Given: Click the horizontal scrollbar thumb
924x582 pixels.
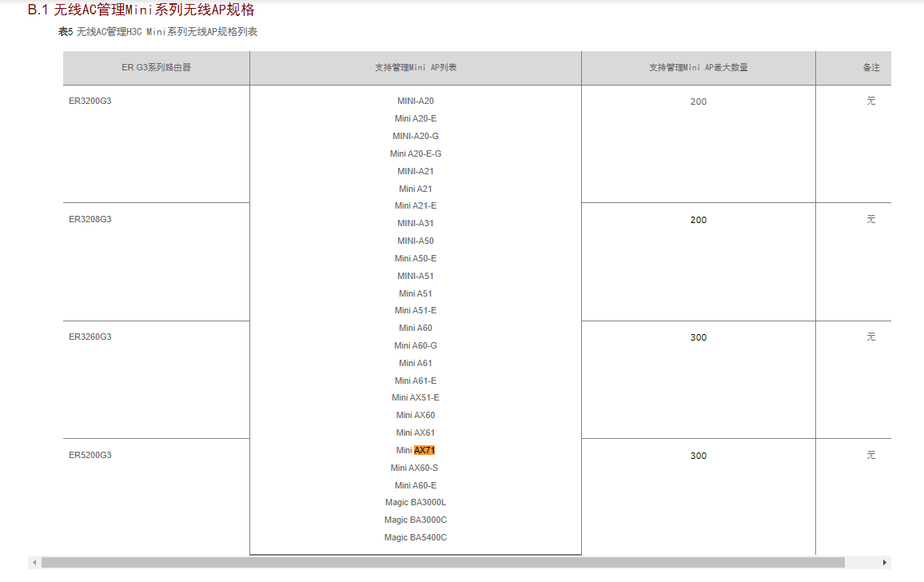Looking at the screenshot, I should (x=443, y=563).
